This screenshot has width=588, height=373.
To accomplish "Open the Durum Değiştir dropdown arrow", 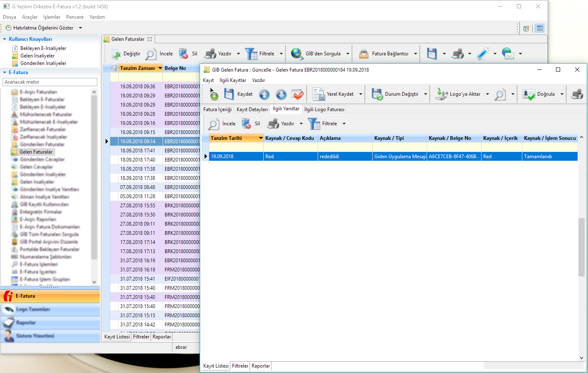I will tap(425, 94).
